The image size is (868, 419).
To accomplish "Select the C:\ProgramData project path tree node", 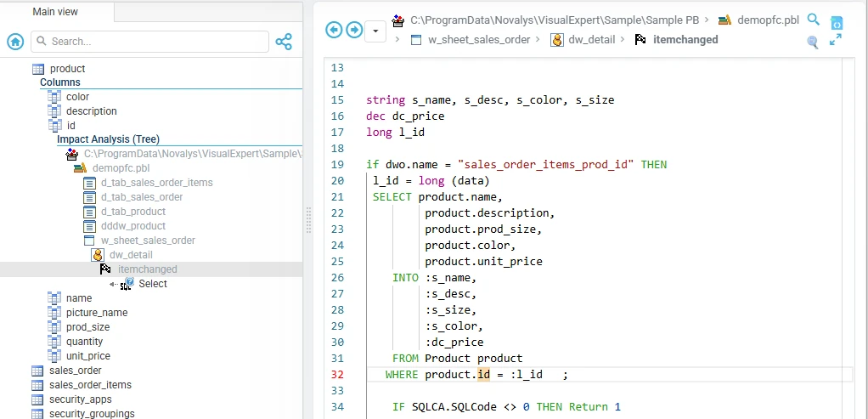I will click(193, 154).
